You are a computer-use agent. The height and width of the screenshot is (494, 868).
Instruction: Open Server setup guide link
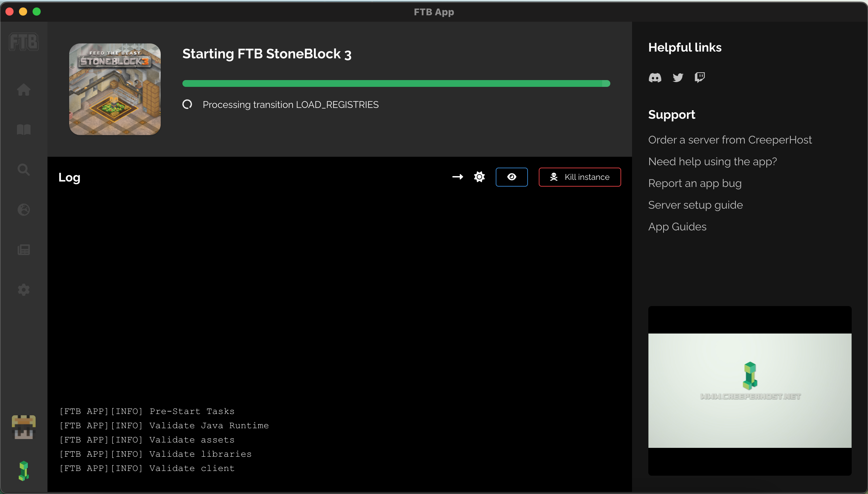pyautogui.click(x=695, y=205)
